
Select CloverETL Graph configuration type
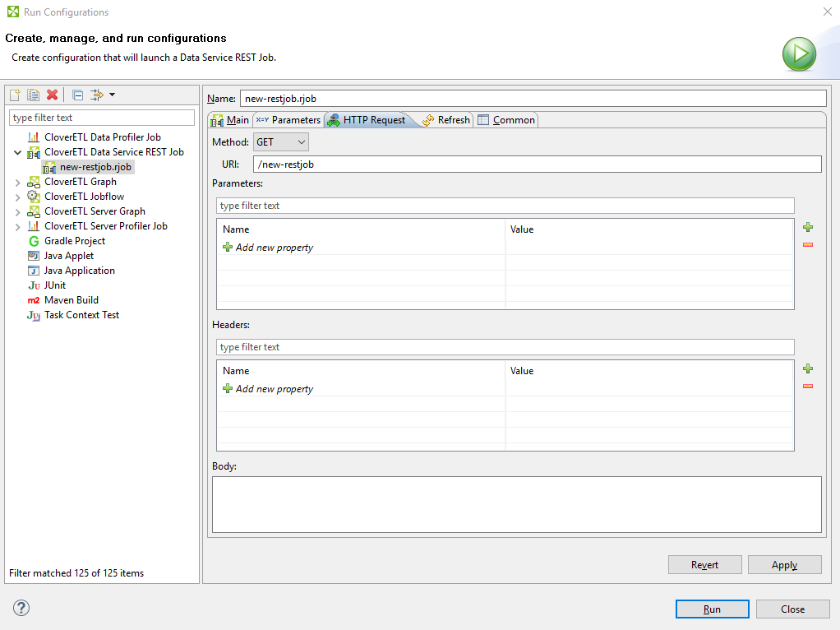coord(81,182)
